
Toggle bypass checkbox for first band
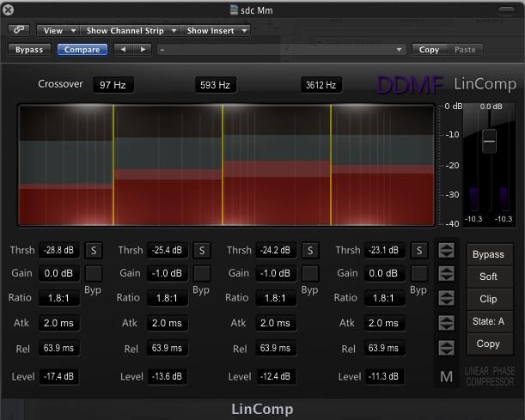point(94,273)
